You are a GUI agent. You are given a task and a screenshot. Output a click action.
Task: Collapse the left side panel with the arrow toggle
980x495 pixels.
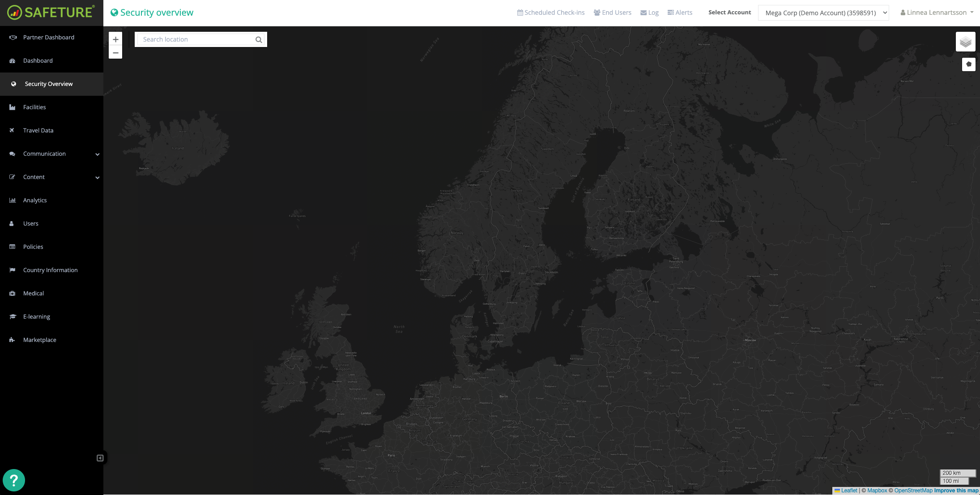[x=99, y=457]
